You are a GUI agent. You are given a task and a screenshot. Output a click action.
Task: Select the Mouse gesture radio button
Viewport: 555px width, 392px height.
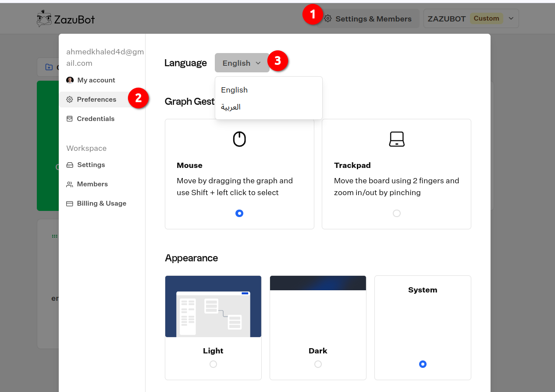point(239,213)
